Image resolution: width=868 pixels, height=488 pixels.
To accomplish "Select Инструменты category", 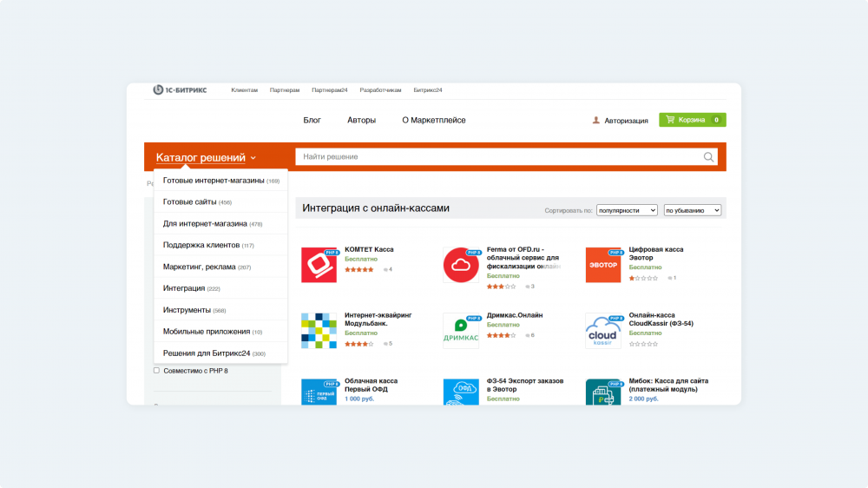I will [x=220, y=310].
